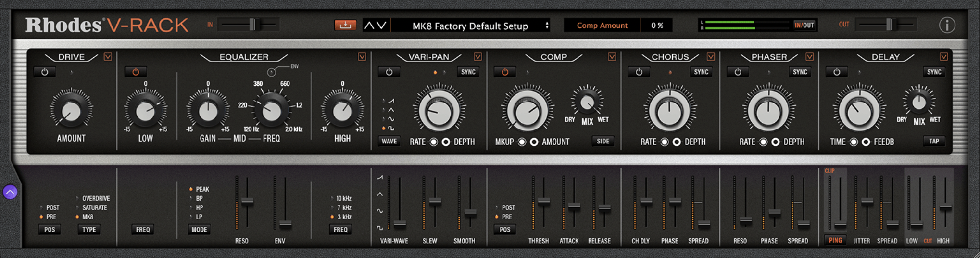980x258 pixels.
Task: Select the next preset arrow
Action: point(381,26)
